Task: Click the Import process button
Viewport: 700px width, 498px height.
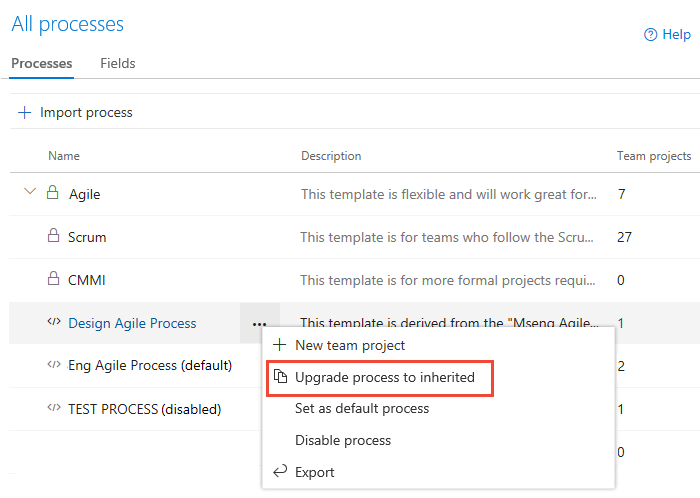Action: click(x=86, y=113)
